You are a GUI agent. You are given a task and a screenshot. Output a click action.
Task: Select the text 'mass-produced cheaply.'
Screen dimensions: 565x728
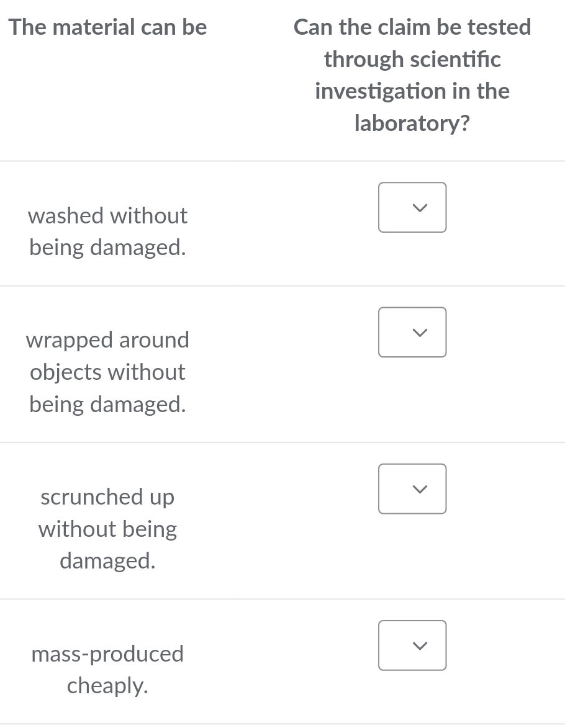click(107, 669)
